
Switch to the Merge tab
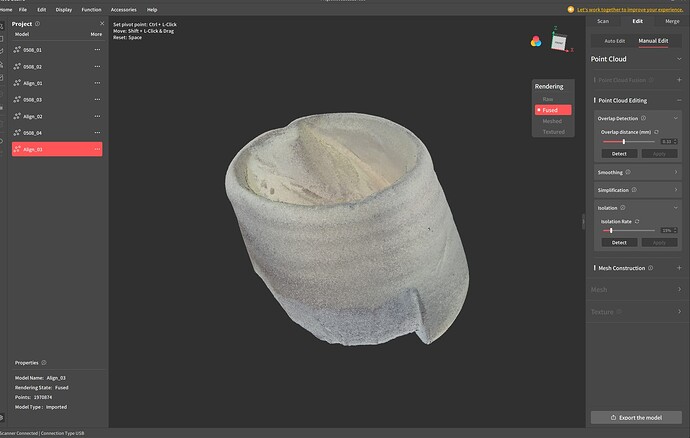[672, 21]
